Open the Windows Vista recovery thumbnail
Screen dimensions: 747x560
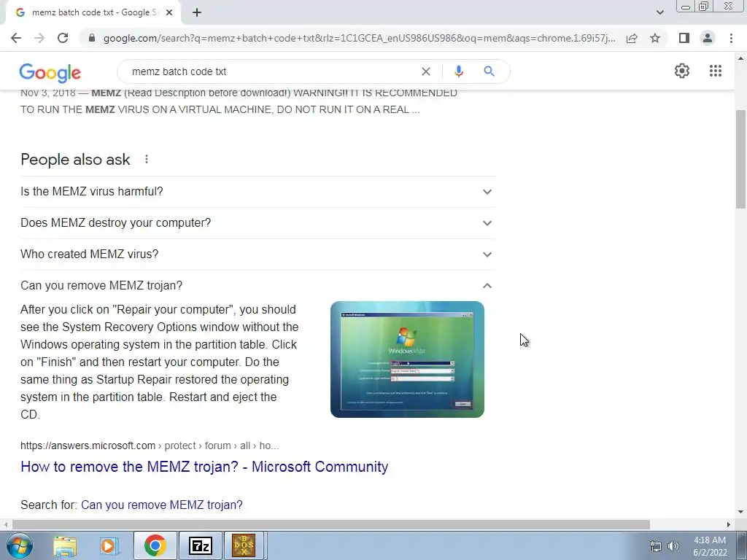click(x=407, y=359)
